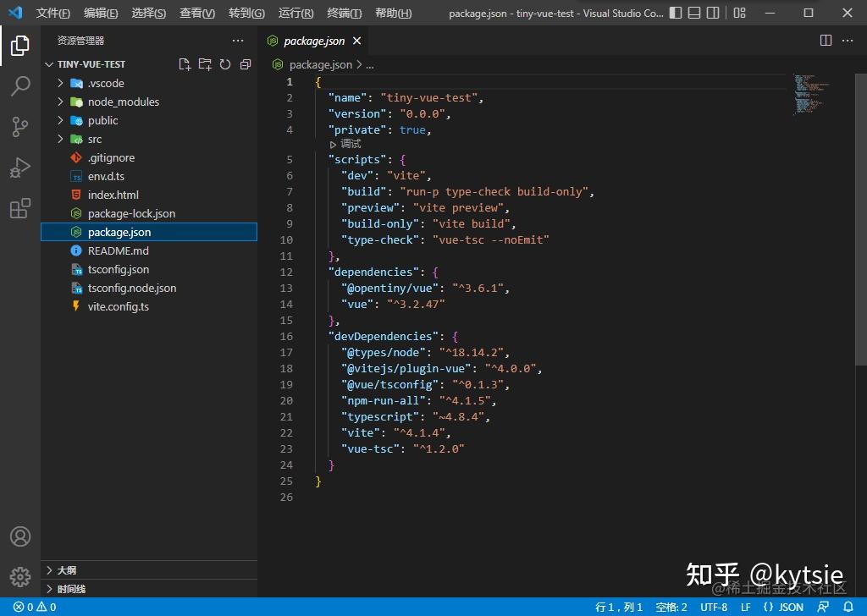867x616 pixels.
Task: Collapse all folders in explorer
Action: [246, 64]
